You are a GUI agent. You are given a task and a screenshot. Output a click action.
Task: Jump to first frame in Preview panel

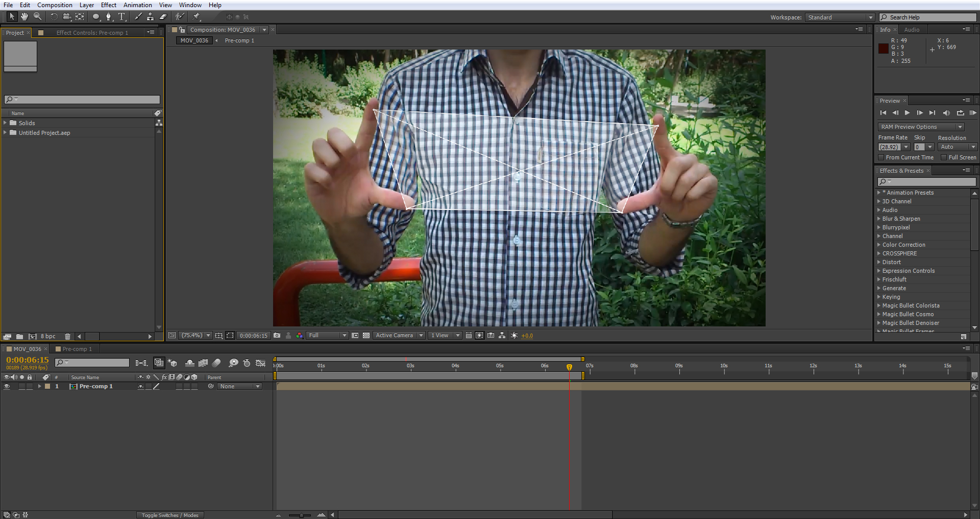coord(883,113)
